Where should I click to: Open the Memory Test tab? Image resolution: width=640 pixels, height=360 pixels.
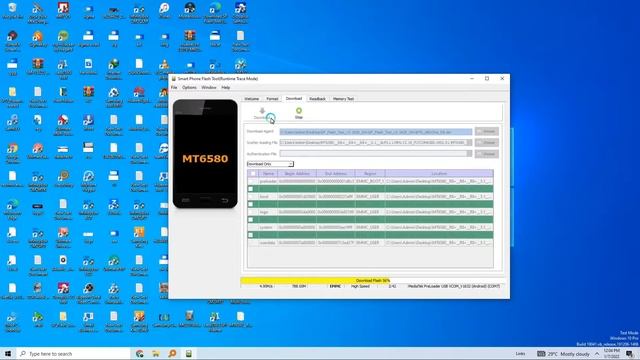(x=343, y=99)
